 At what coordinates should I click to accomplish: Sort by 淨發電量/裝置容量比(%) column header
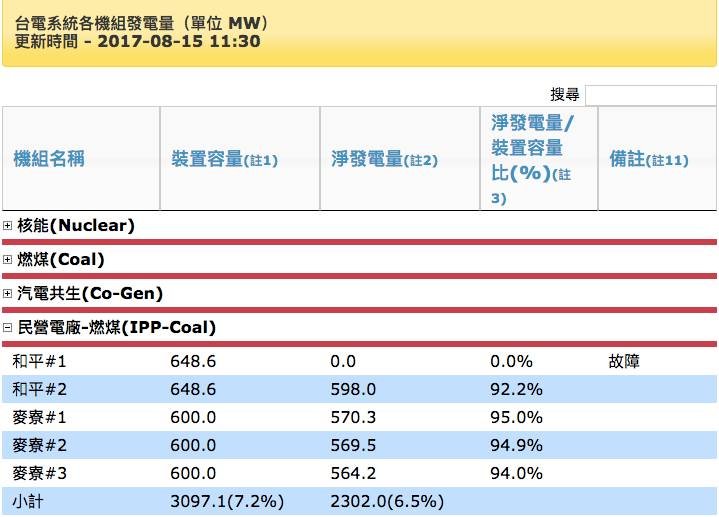click(x=539, y=159)
